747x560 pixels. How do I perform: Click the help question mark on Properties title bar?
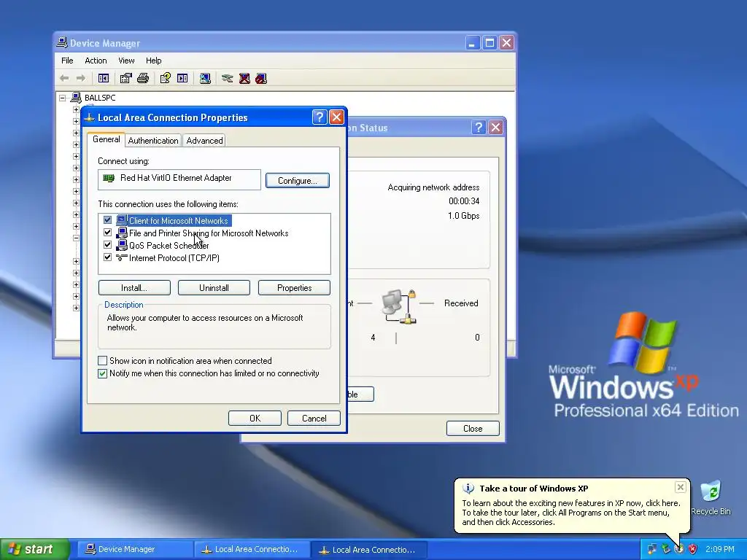click(320, 117)
